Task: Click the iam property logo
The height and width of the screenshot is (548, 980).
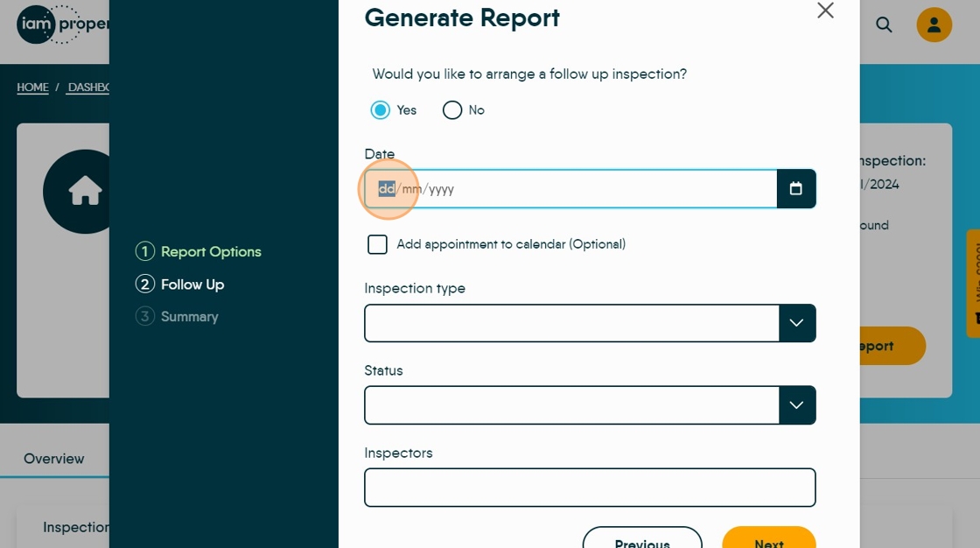Action: pos(62,25)
